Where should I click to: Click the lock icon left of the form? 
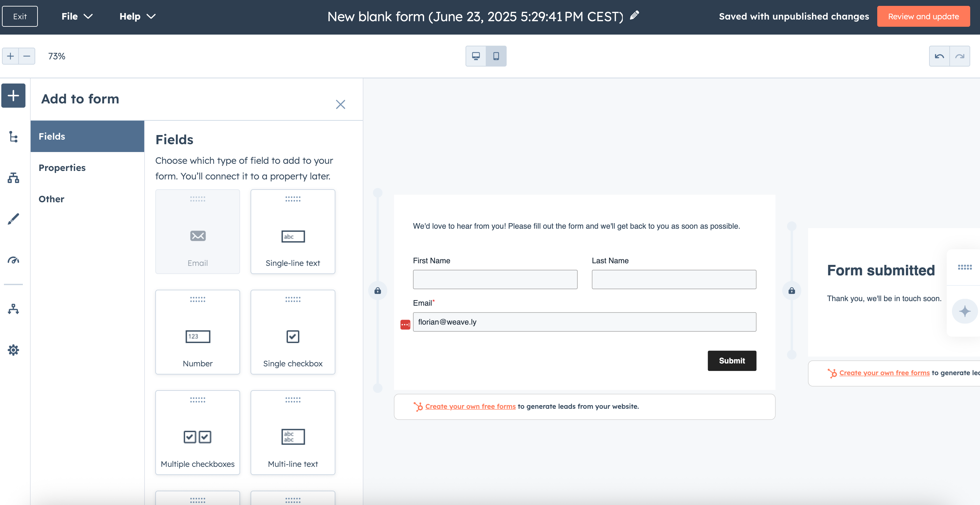377,291
